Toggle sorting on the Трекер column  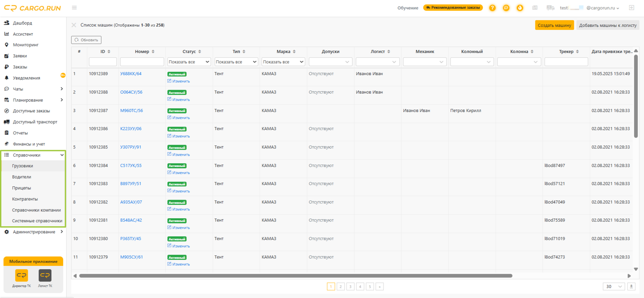point(577,52)
